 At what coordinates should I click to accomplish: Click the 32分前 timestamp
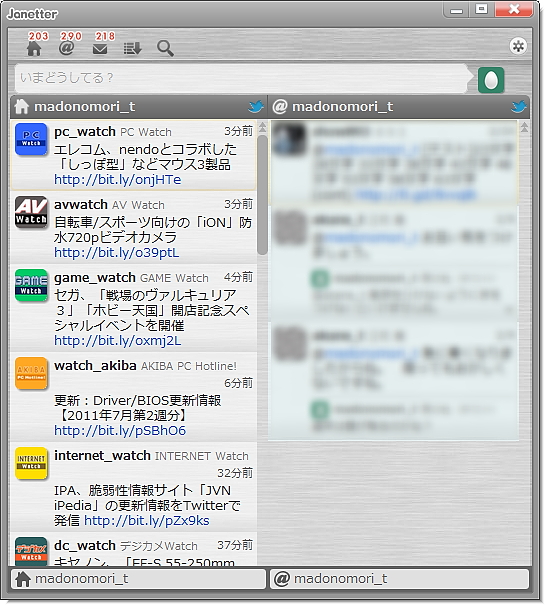coord(235,473)
